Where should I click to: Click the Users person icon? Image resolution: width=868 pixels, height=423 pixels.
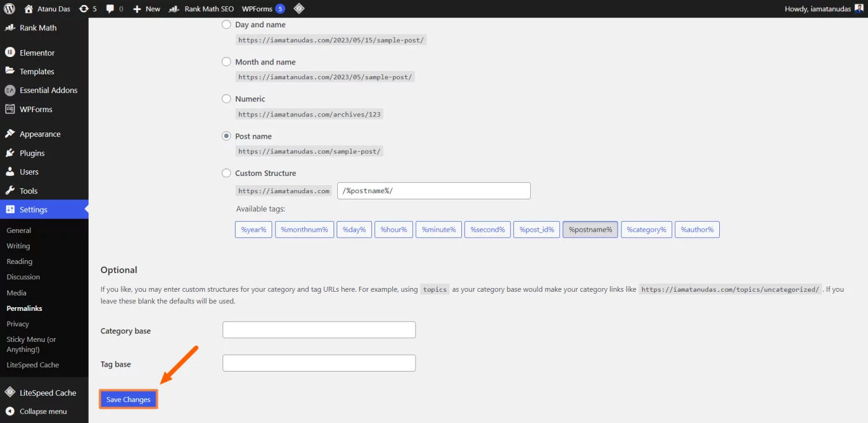[10, 172]
